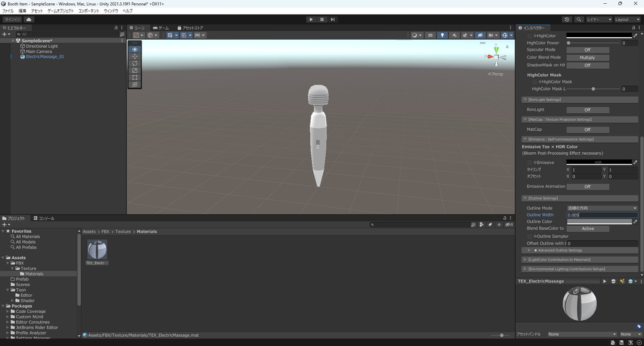644x346 pixels.
Task: Toggle the hierarchy panel lock icon
Action: coord(116,28)
